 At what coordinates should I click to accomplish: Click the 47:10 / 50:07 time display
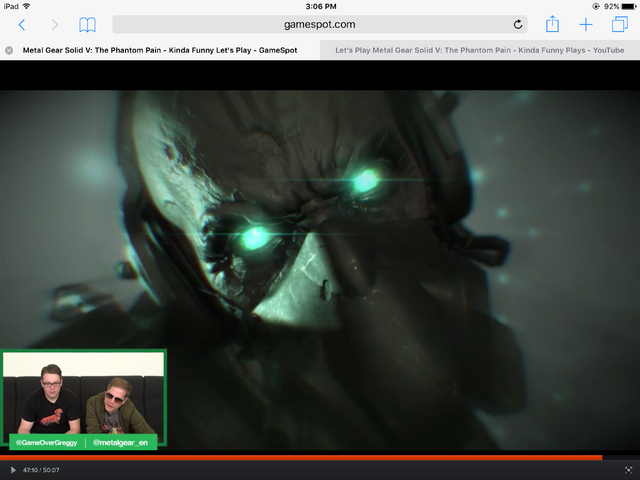41,470
